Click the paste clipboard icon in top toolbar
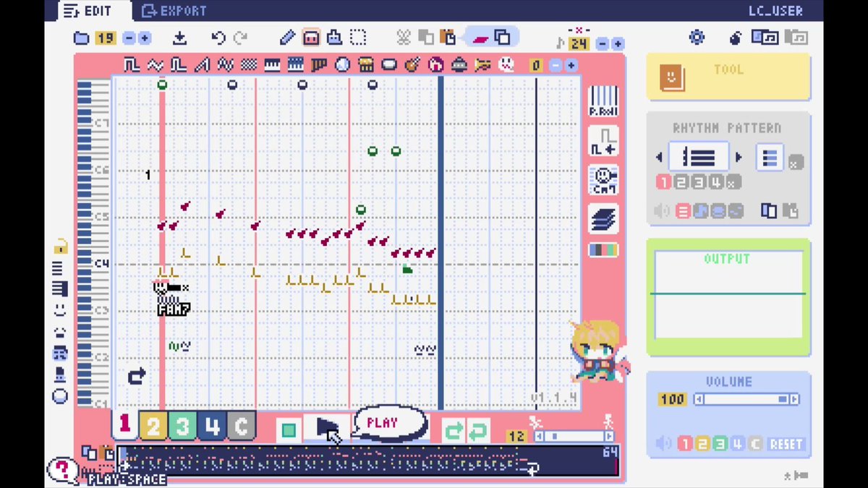This screenshot has width=868, height=488. click(x=448, y=38)
